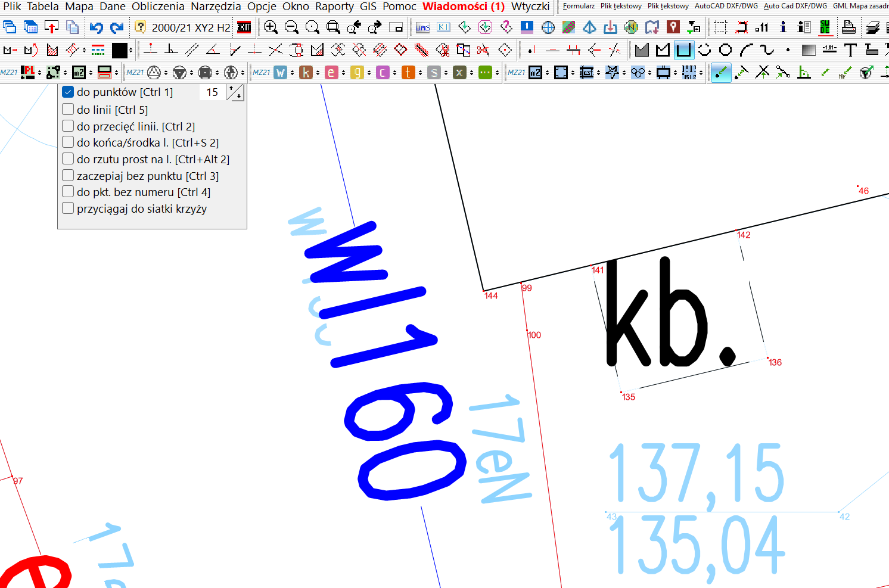
Task: Click the blue 'i' information icon
Action: pos(783,27)
